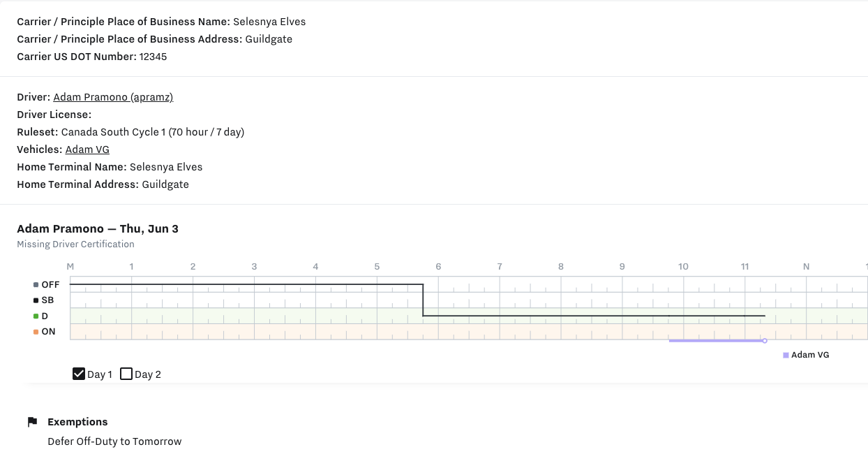The image size is (868, 461).
Task: Click the Defer Off-Duty to Tomorrow exemption
Action: tap(114, 441)
